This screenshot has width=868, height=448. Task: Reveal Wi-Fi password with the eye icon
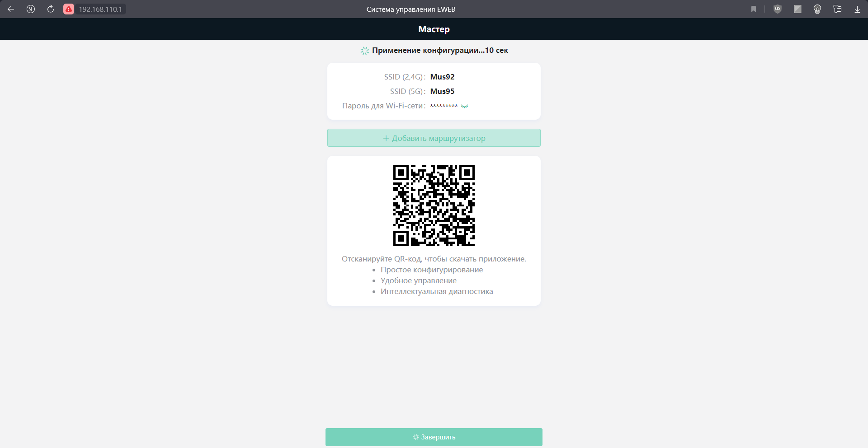[464, 106]
